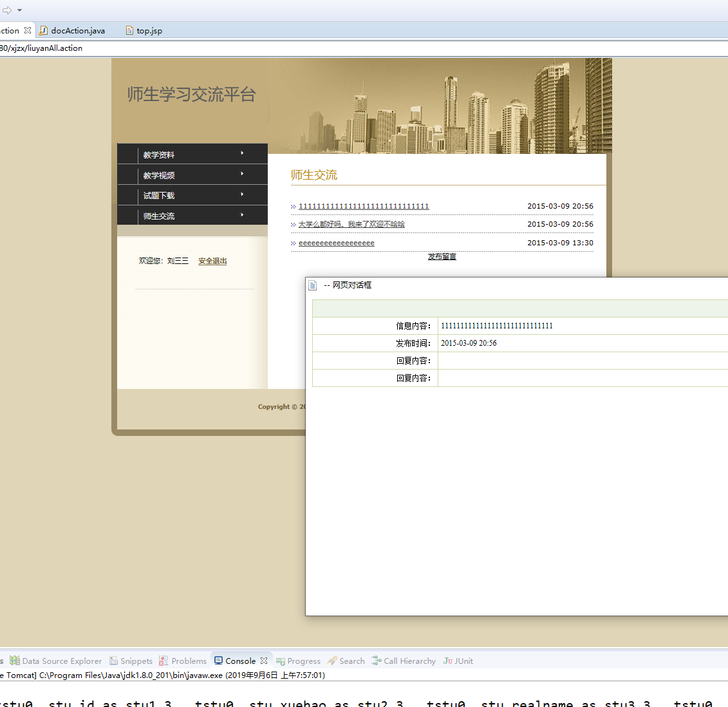Open the top.jsp editor tab
The width and height of the screenshot is (728, 707).
coord(149,30)
